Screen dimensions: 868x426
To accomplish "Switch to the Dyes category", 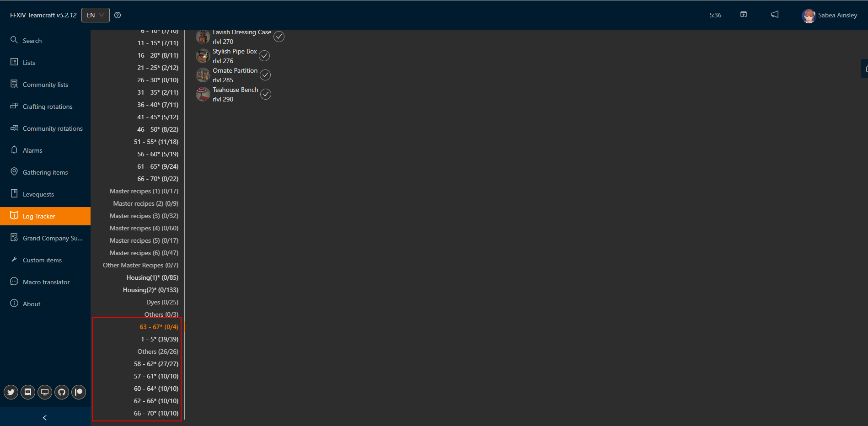I will tap(162, 302).
